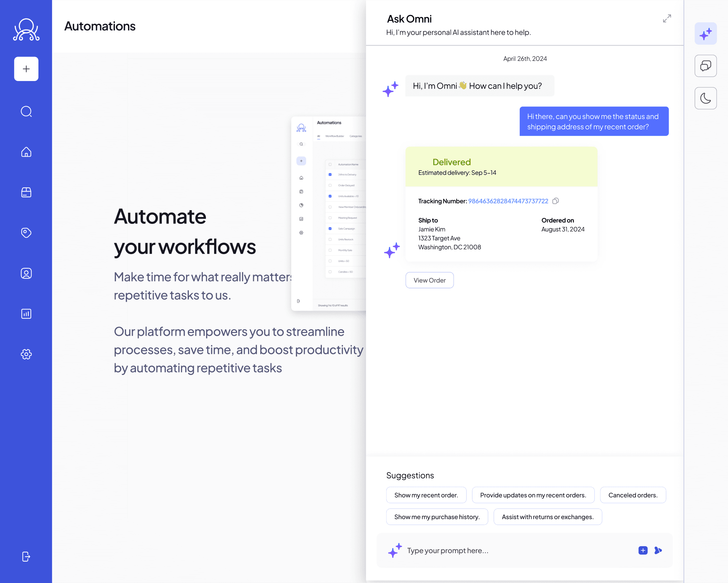
Task: Open the chat conversations panel icon
Action: pos(705,66)
